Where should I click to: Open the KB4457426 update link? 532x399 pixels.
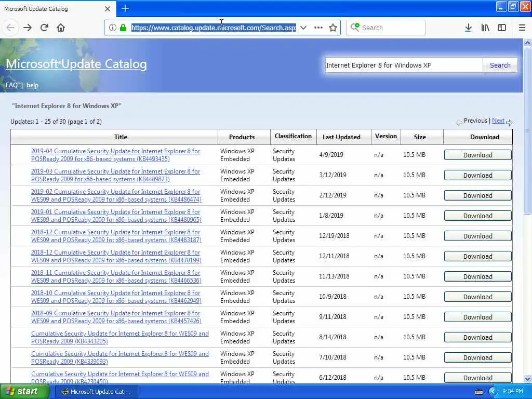116,317
